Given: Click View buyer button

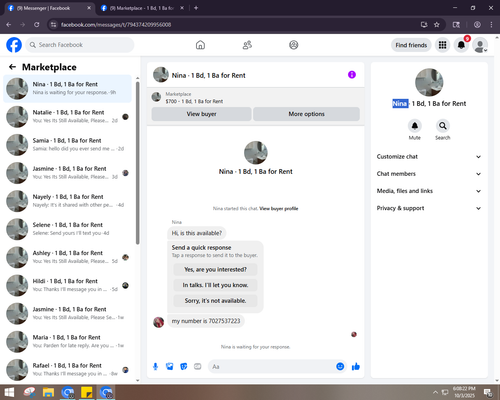Looking at the screenshot, I should point(201,114).
